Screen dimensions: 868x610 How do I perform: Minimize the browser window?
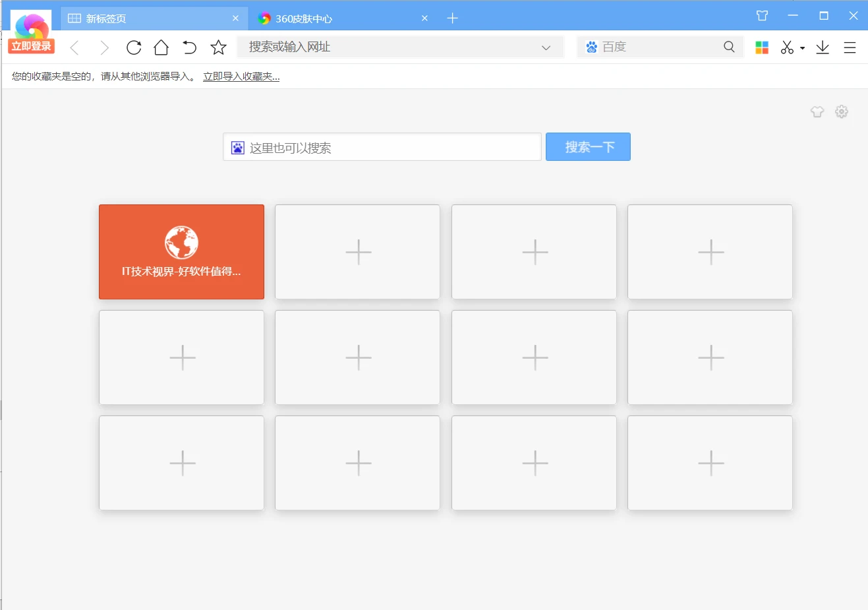[x=793, y=16]
